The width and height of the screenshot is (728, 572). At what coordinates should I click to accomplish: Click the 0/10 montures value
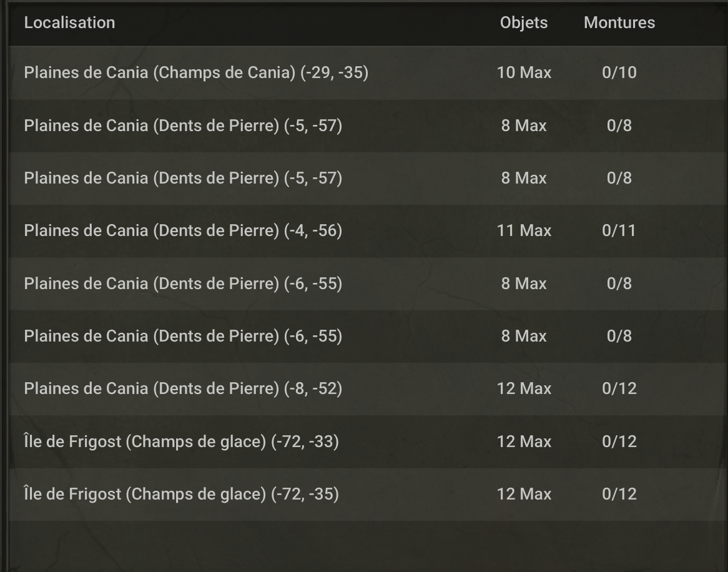coord(619,72)
